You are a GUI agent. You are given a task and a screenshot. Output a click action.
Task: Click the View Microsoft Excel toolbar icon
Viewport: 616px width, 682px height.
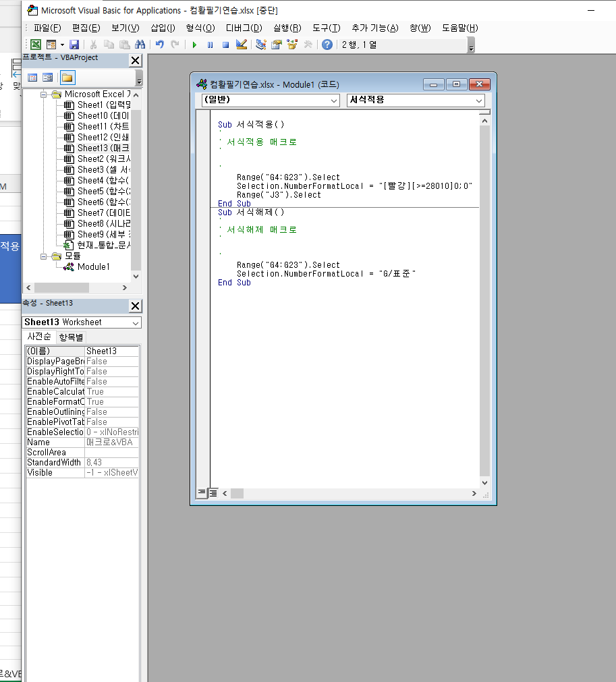coord(36,45)
